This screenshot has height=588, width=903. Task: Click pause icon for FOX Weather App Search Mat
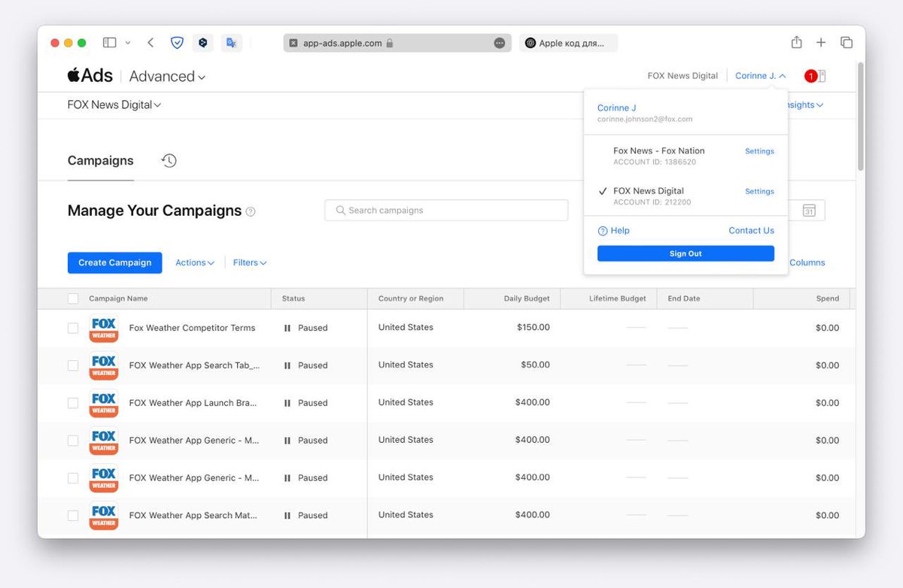click(287, 516)
